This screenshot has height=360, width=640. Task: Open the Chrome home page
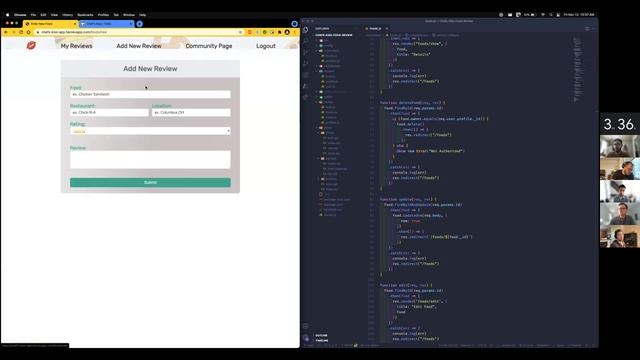coord(28,32)
